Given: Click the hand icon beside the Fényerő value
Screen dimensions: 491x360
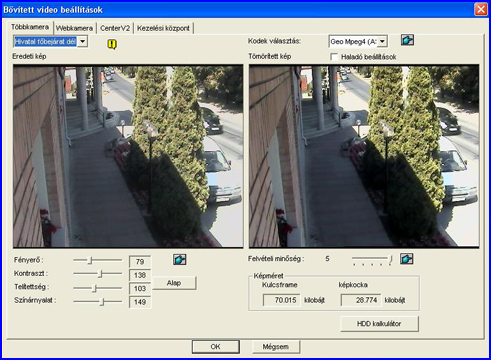Looking at the screenshot, I should pyautogui.click(x=180, y=259).
